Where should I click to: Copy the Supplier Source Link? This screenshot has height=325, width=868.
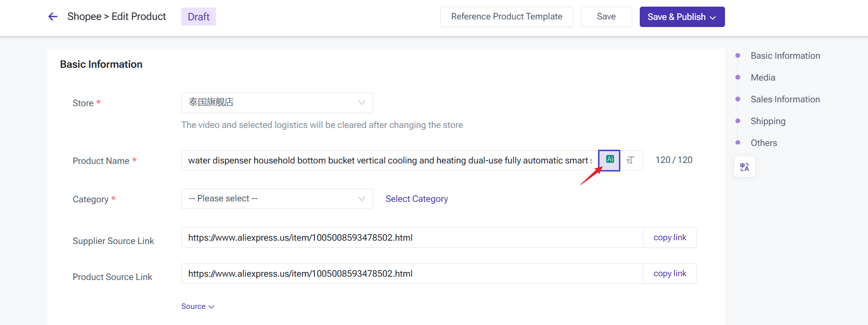coord(670,238)
